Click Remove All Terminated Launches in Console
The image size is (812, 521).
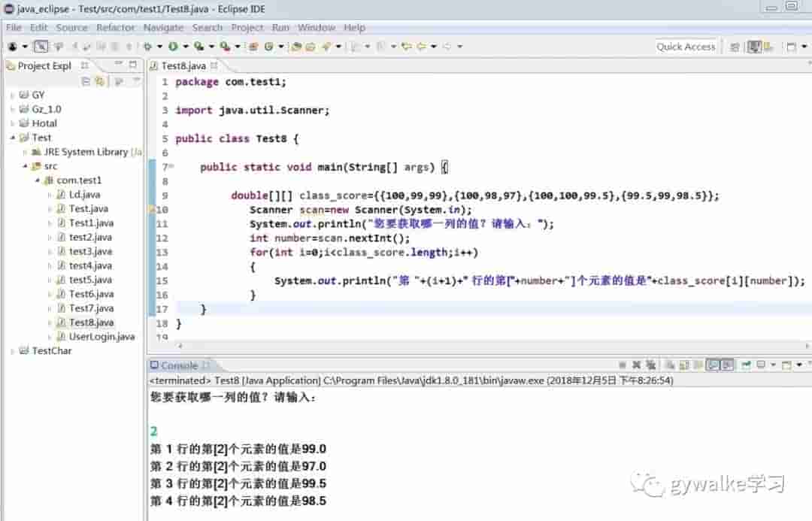point(650,365)
